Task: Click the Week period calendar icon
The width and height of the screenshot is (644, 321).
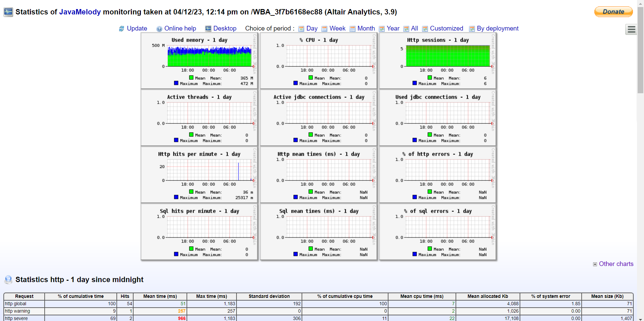Action: tap(324, 29)
